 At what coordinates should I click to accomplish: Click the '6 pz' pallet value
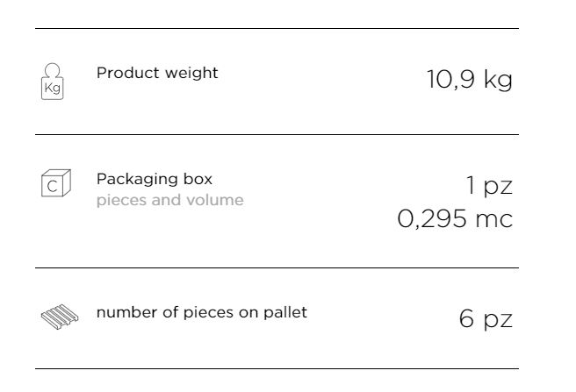pyautogui.click(x=486, y=319)
